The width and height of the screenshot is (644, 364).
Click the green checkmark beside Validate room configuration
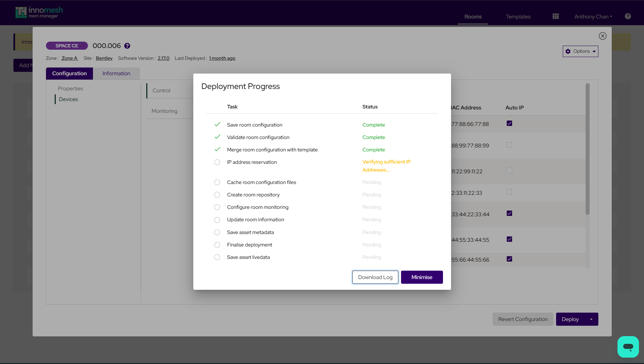[217, 137]
